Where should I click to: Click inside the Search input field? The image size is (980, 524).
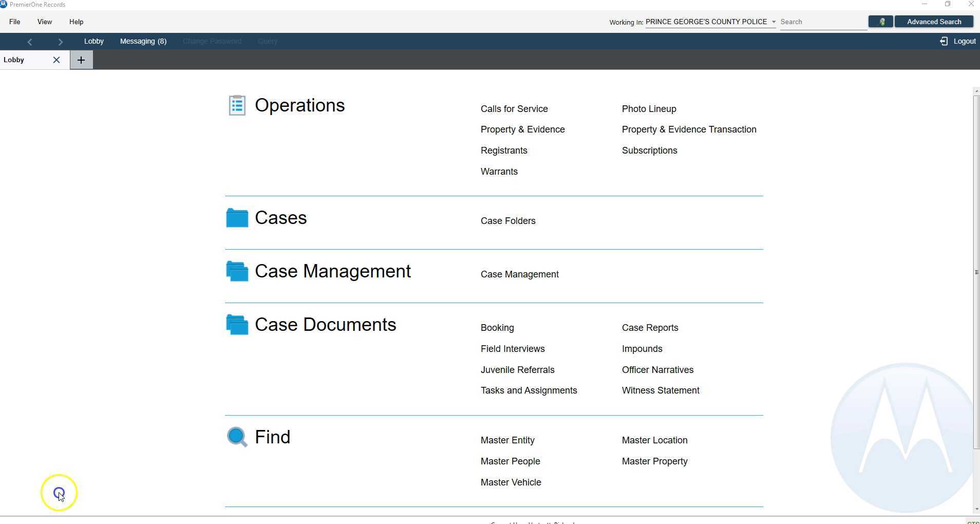point(822,22)
